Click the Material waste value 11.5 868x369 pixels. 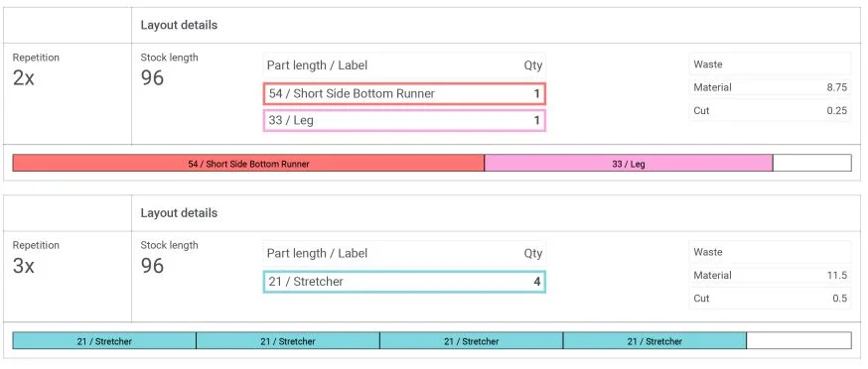(x=837, y=276)
